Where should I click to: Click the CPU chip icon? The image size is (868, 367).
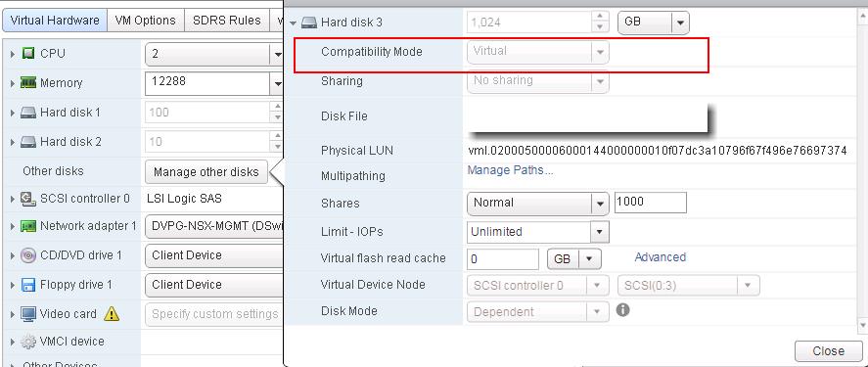click(x=28, y=54)
